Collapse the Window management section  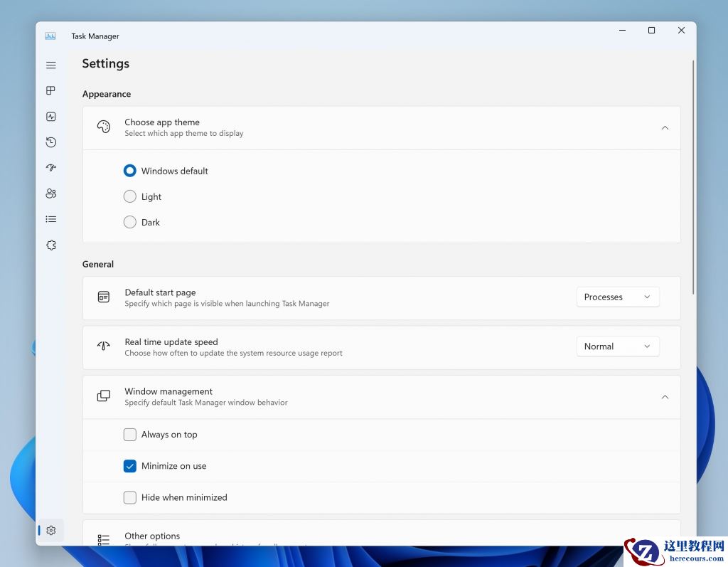tap(665, 397)
